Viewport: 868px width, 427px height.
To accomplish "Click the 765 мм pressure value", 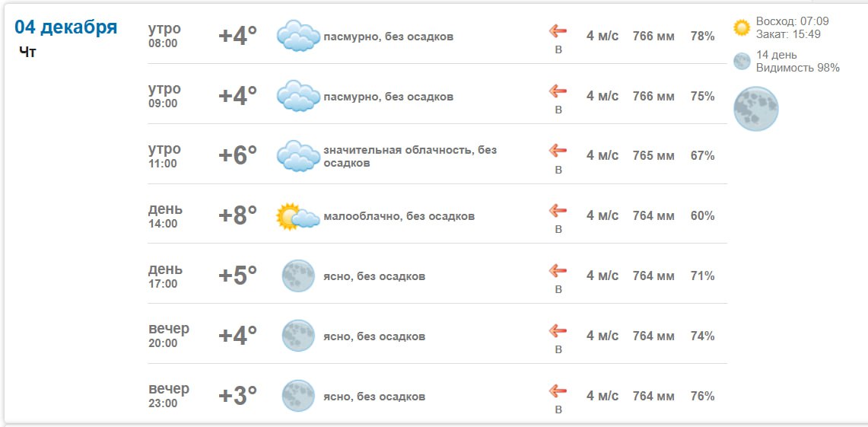I will 653,156.
